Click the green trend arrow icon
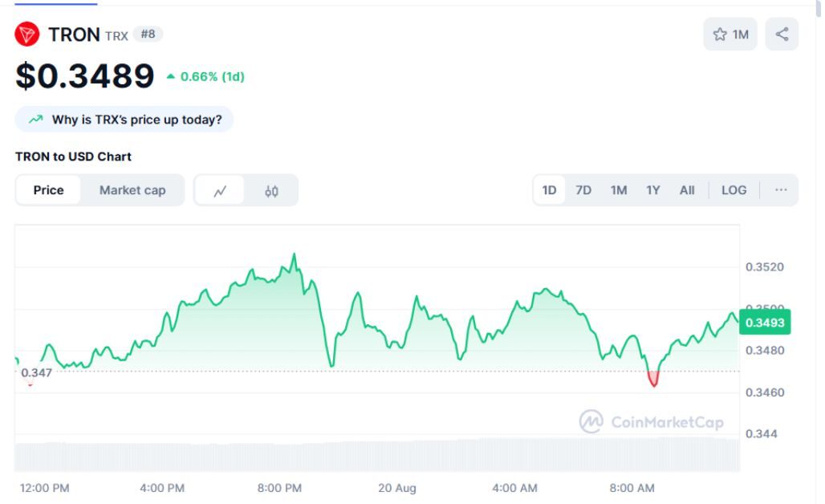Viewport: 825px width, 504px height. (36, 120)
